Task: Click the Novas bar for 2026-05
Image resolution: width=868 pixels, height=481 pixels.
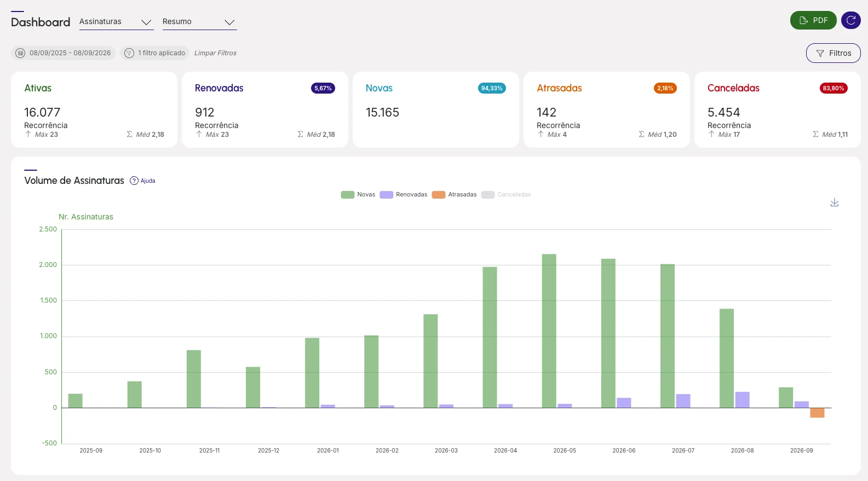Action: click(549, 331)
